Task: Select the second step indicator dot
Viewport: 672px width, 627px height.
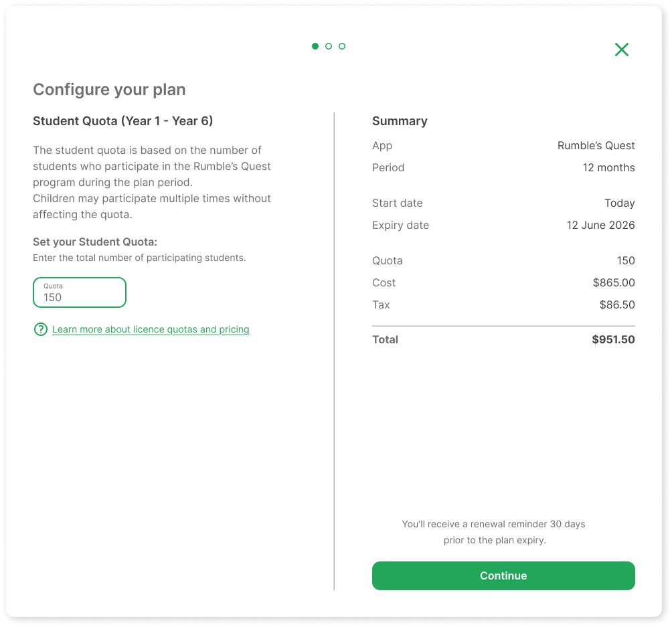Action: tap(329, 46)
